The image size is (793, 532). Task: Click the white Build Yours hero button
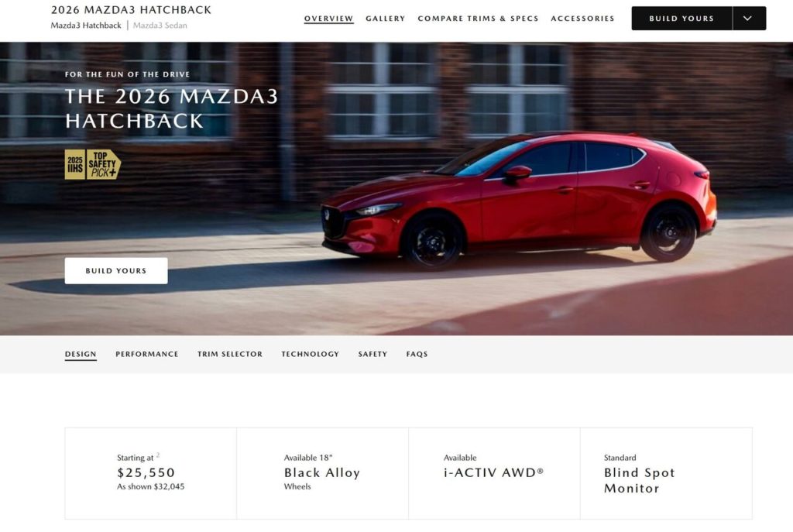tap(116, 270)
